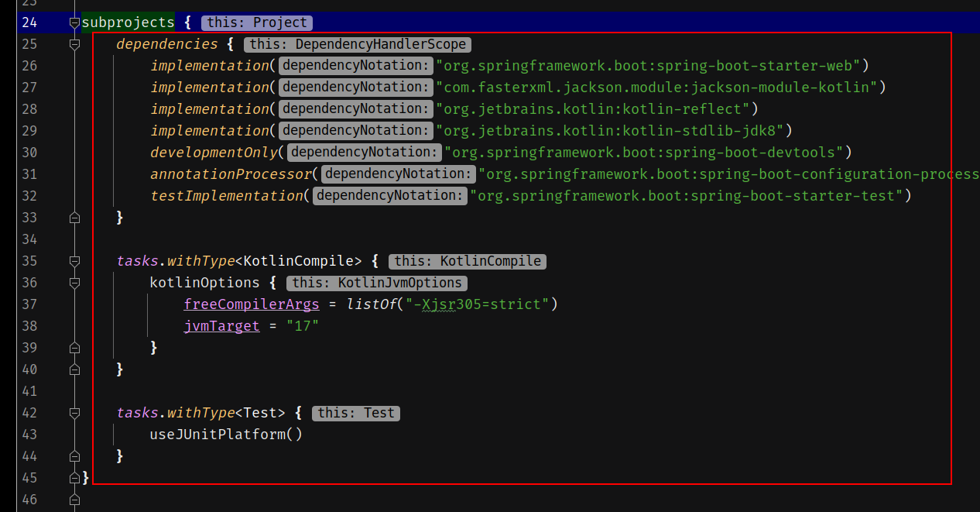This screenshot has width=980, height=512.
Task: Click the dependencyNotation hint on the jackson-module-kotlin line
Action: pyautogui.click(x=355, y=87)
